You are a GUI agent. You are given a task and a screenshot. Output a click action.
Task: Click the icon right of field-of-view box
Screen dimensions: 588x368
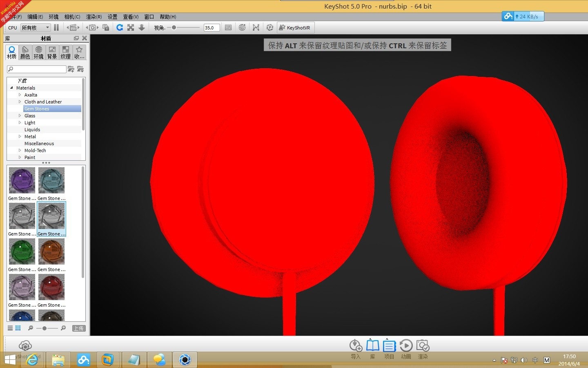pyautogui.click(x=228, y=27)
